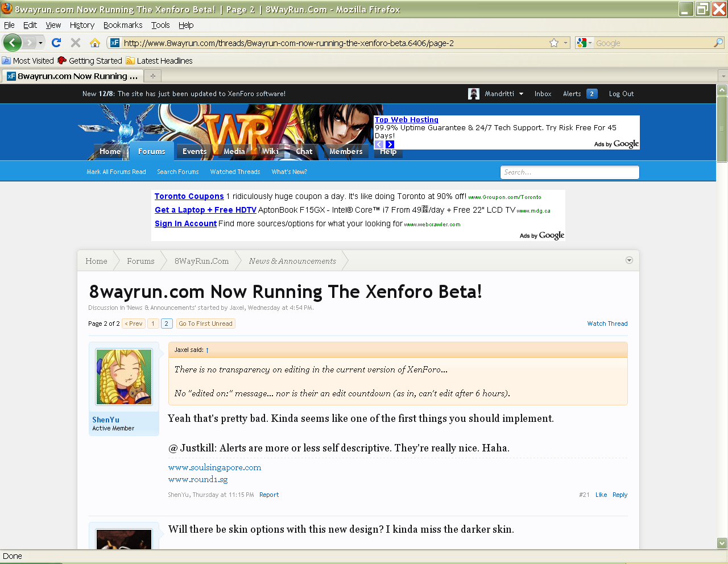This screenshot has height=564, width=728.
Task: Click the Home breadcrumb
Action: coord(96,261)
